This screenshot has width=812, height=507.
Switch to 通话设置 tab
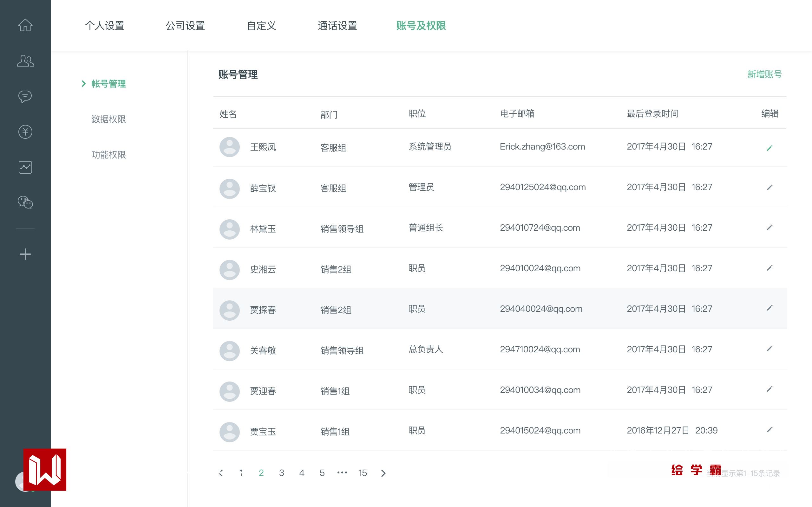337,26
